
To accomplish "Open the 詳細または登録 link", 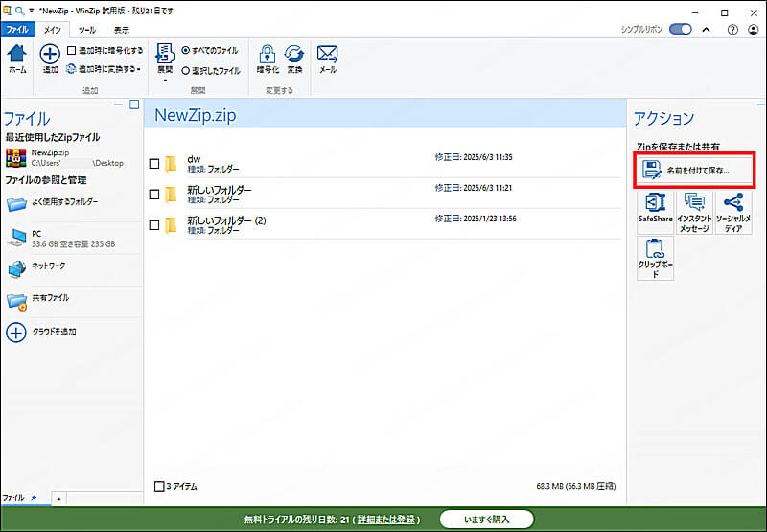I will [386, 520].
